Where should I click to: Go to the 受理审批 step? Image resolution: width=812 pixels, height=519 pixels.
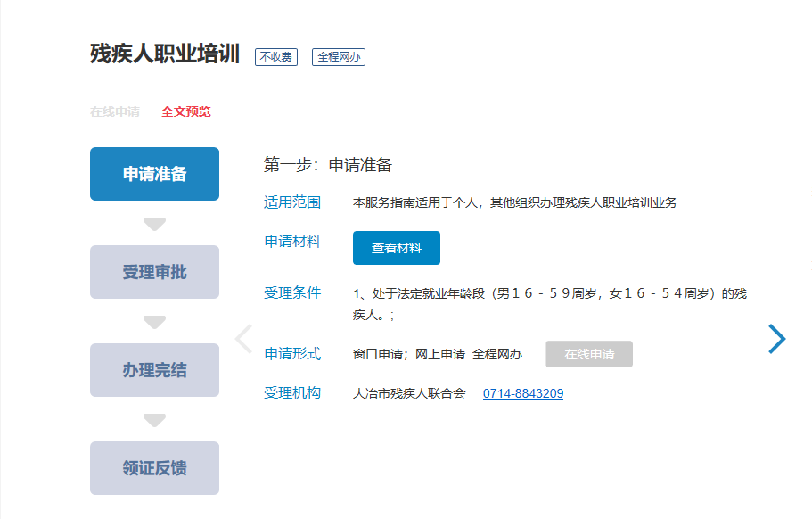click(x=154, y=272)
